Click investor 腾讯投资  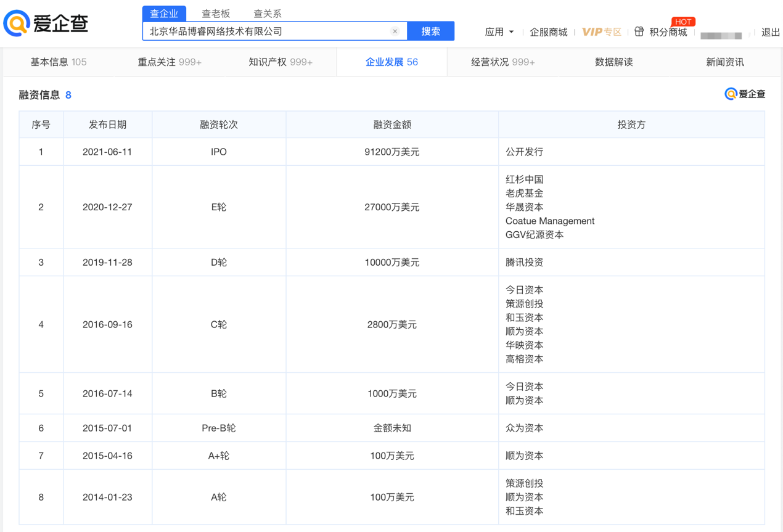[525, 263]
